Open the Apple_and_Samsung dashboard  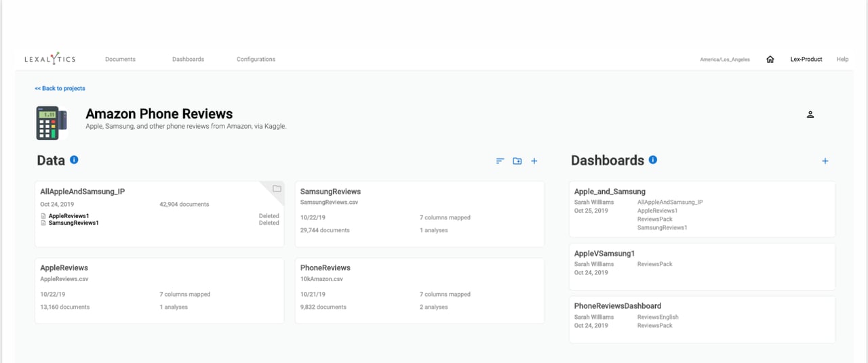[610, 192]
